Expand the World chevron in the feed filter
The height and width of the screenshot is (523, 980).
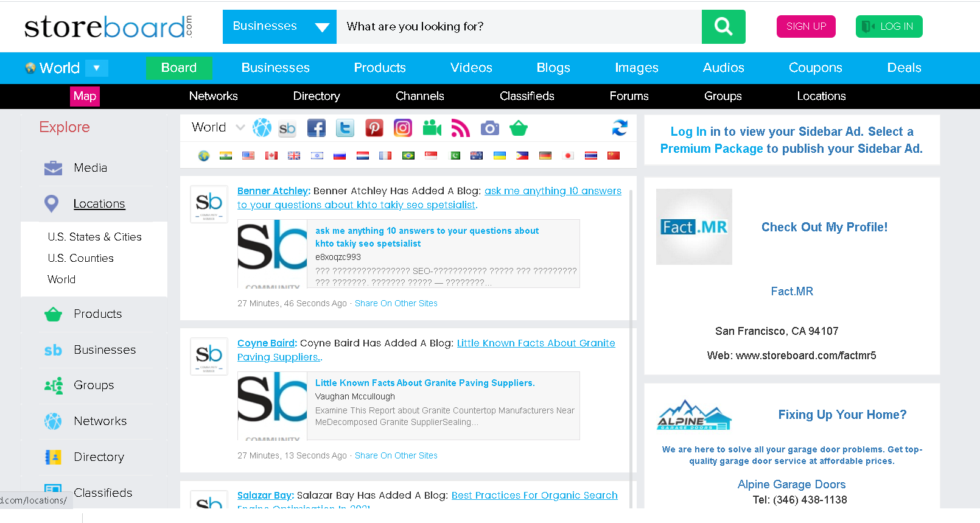pos(240,127)
